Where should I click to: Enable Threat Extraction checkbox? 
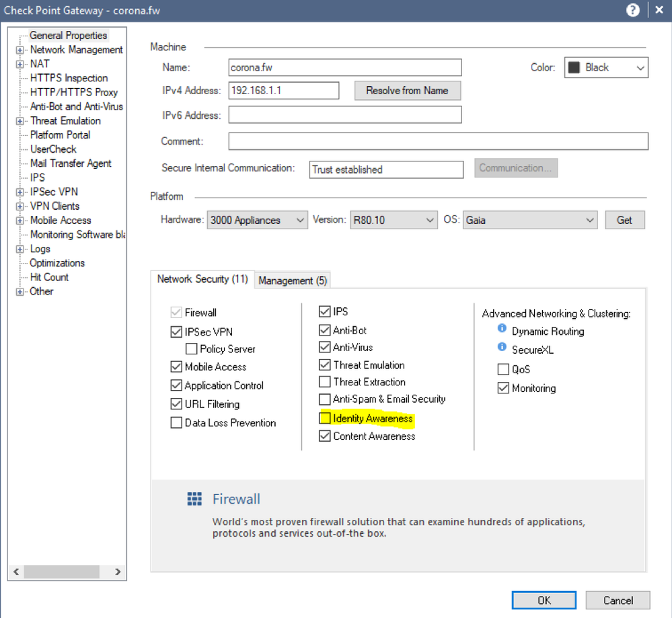pyautogui.click(x=325, y=382)
